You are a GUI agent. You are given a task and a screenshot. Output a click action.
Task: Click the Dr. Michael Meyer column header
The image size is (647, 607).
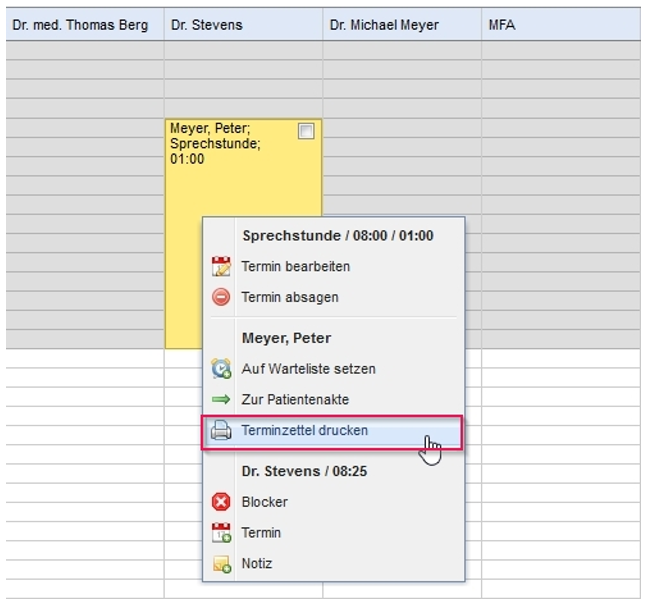(x=384, y=25)
